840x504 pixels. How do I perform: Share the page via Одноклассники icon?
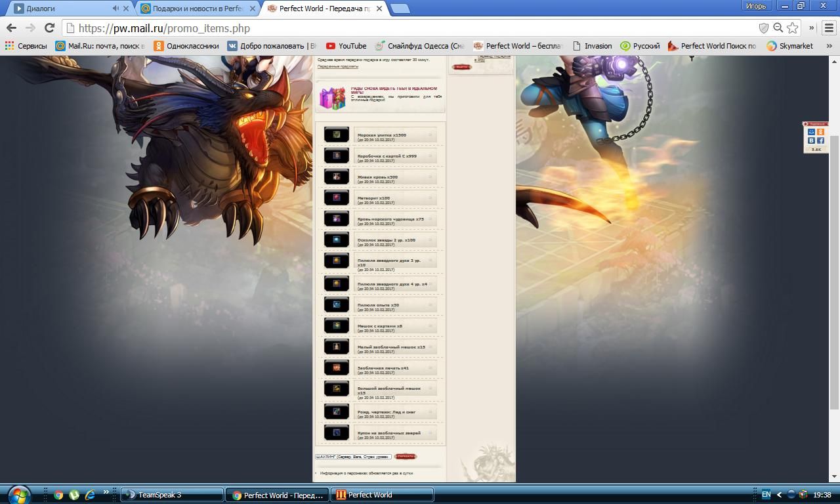(x=820, y=132)
